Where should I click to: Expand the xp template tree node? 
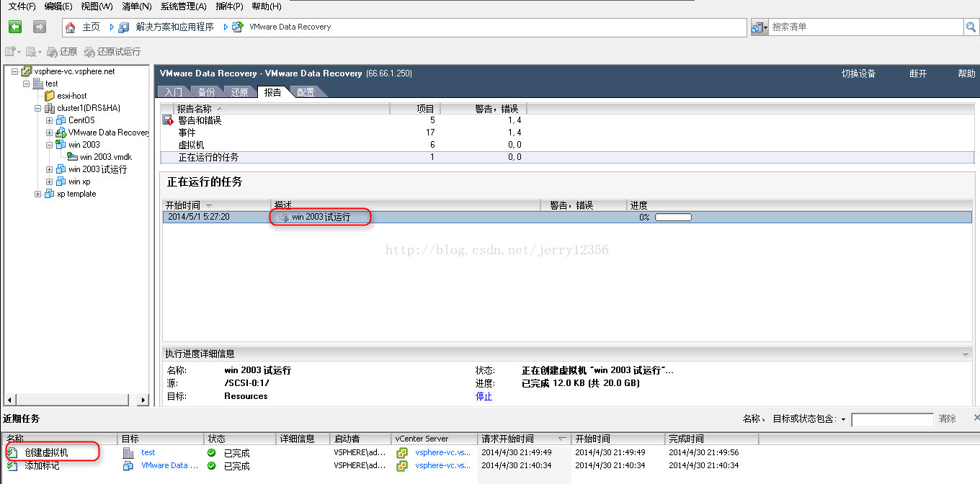point(38,194)
